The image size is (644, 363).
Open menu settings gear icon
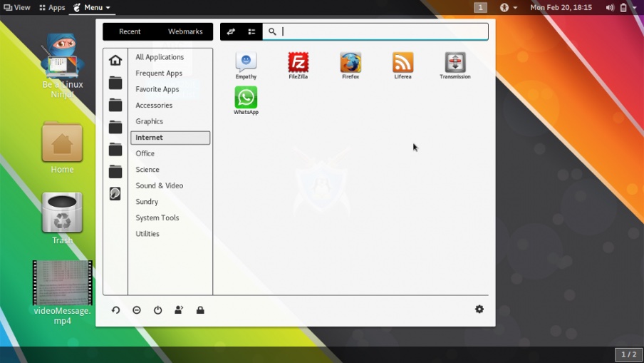coord(479,309)
